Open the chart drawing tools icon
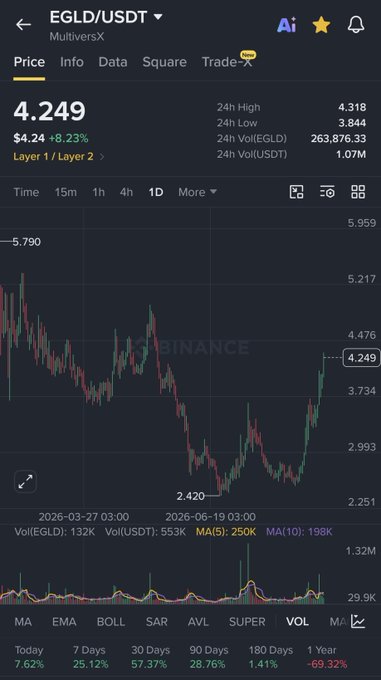 (296, 192)
